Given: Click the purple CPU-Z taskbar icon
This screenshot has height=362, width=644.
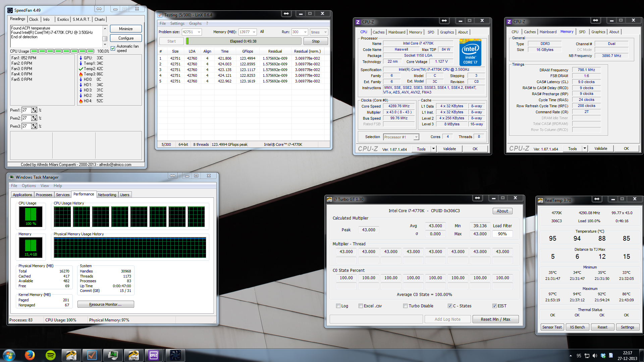Looking at the screenshot, I should (154, 355).
